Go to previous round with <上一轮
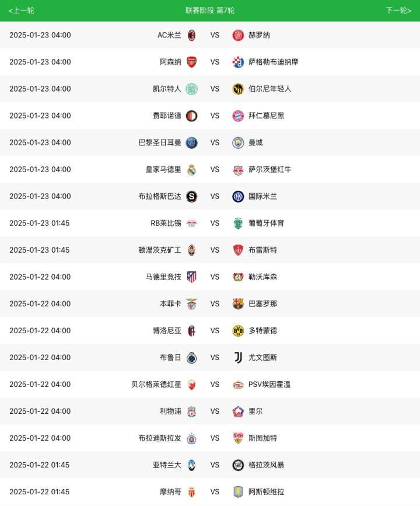This screenshot has width=420, height=506. point(22,11)
